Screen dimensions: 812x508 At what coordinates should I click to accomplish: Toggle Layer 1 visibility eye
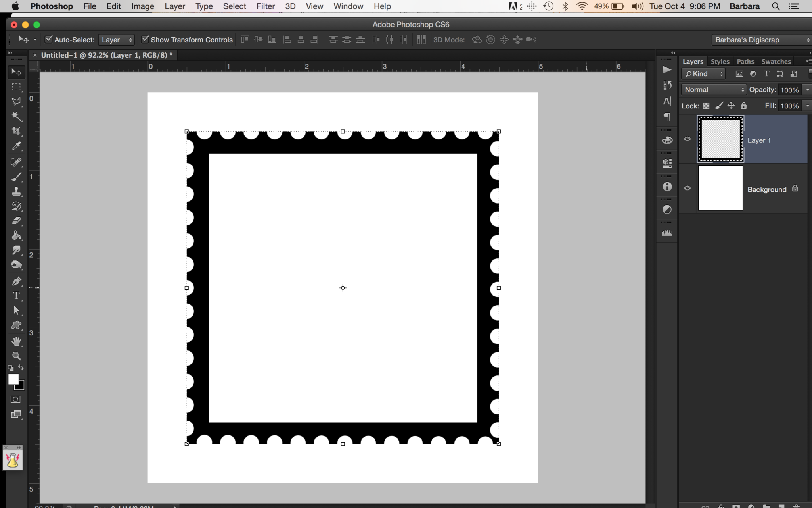click(687, 139)
